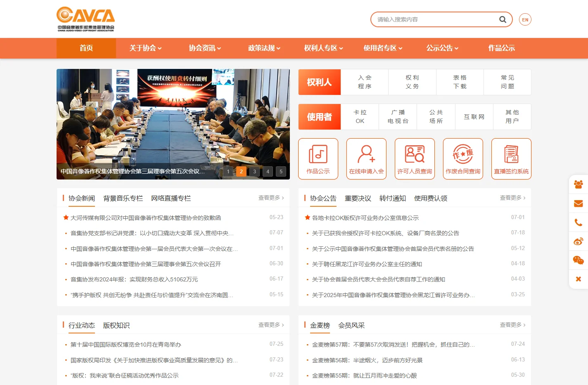Click the phone icon in side bar
588x385 pixels.
pos(579,222)
